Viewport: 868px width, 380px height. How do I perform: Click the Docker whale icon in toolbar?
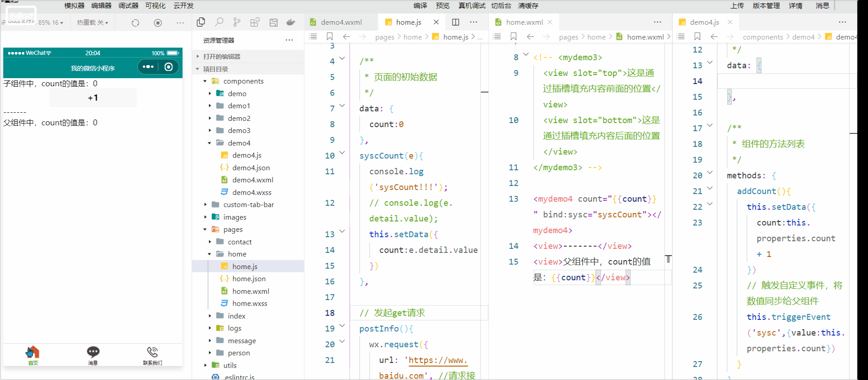click(291, 22)
